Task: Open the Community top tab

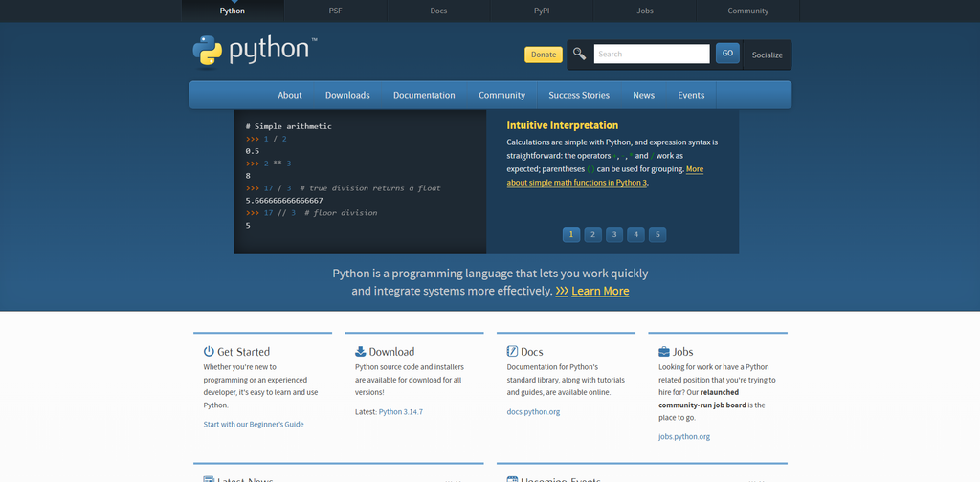Action: [748, 11]
